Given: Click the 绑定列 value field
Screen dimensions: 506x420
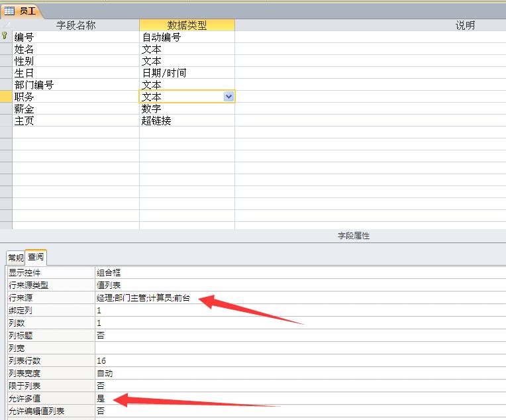Looking at the screenshot, I should point(301,311).
